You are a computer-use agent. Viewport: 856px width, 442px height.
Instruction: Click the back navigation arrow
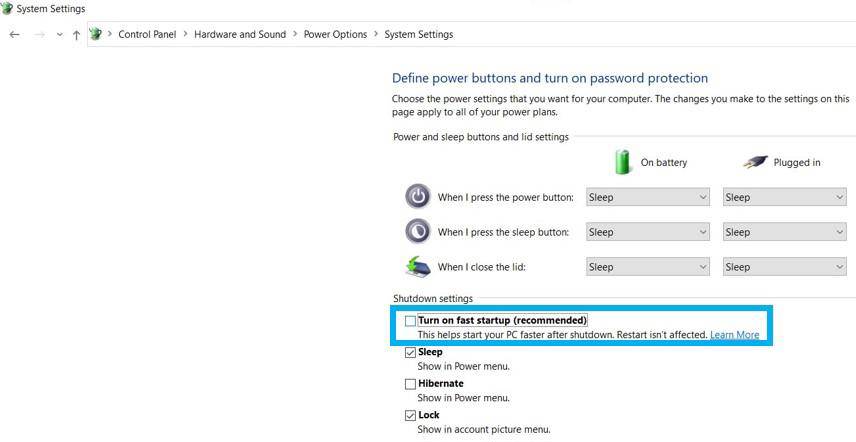click(x=14, y=34)
